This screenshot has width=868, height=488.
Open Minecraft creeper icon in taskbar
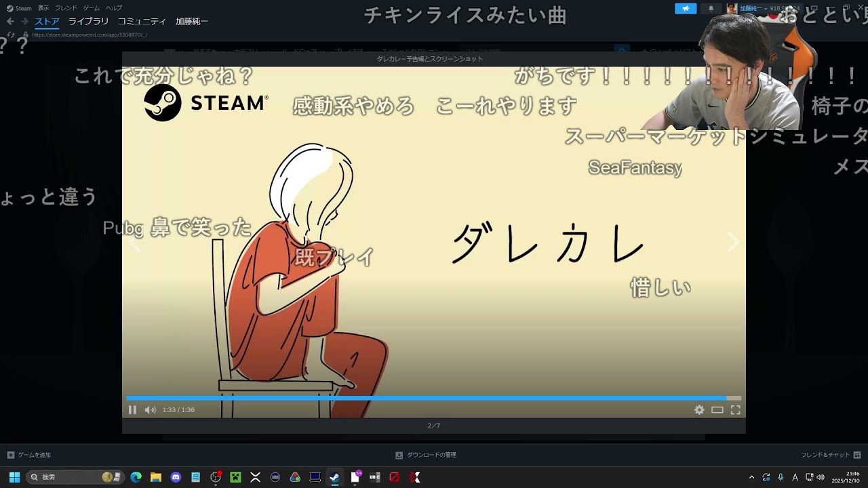coord(235,477)
